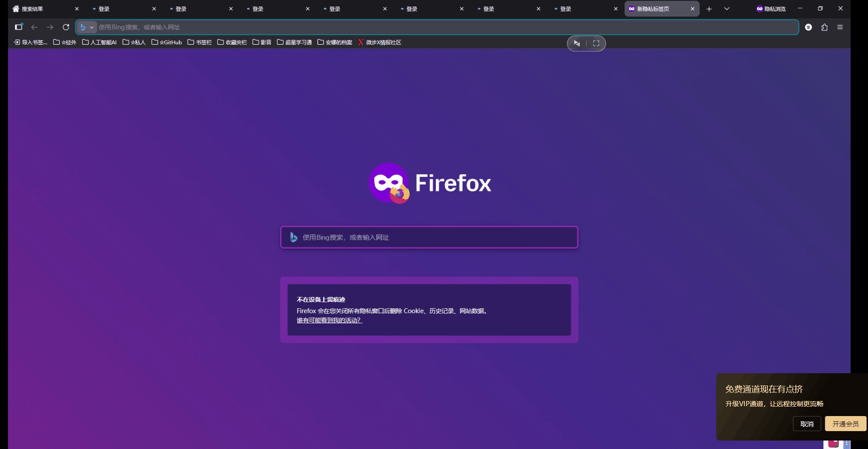Close the 搜索结果 tab
Screen dimensions: 868x449
(x=77, y=9)
